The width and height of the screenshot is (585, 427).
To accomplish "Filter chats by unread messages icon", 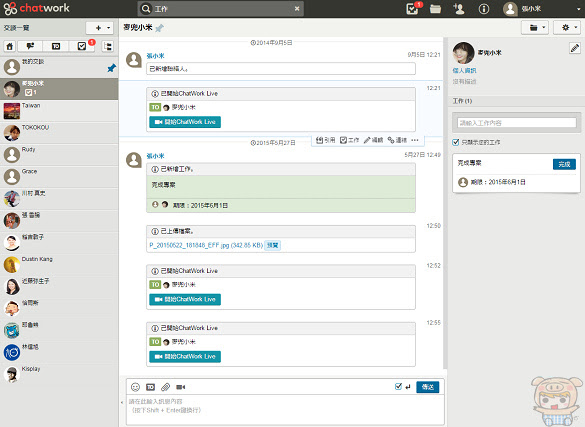I will pos(30,46).
